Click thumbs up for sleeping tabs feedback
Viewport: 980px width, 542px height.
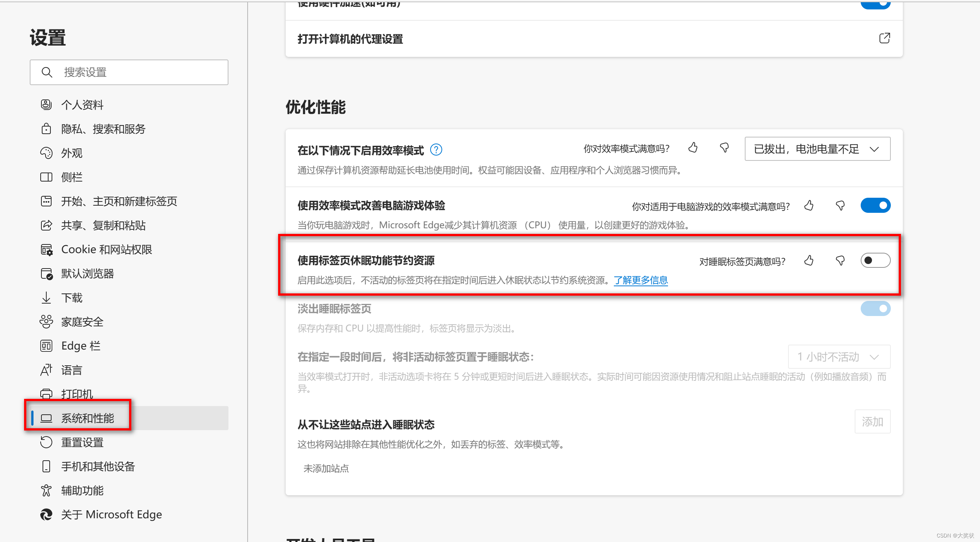coord(809,261)
